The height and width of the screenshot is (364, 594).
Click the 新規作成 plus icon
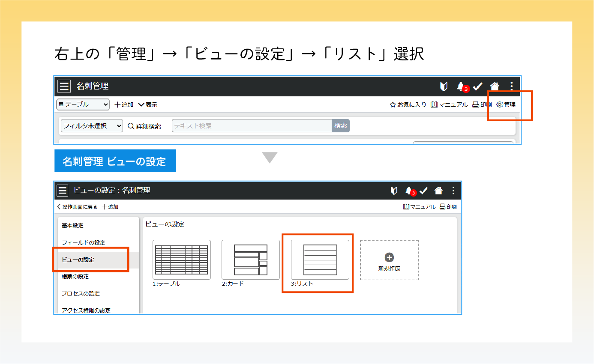coord(389,257)
